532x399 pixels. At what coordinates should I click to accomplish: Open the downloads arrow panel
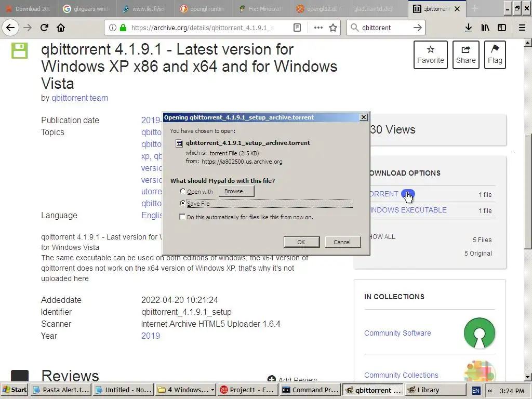pyautogui.click(x=469, y=28)
